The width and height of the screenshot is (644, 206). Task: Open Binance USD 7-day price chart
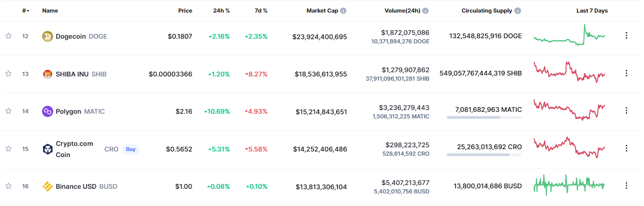coord(569,185)
